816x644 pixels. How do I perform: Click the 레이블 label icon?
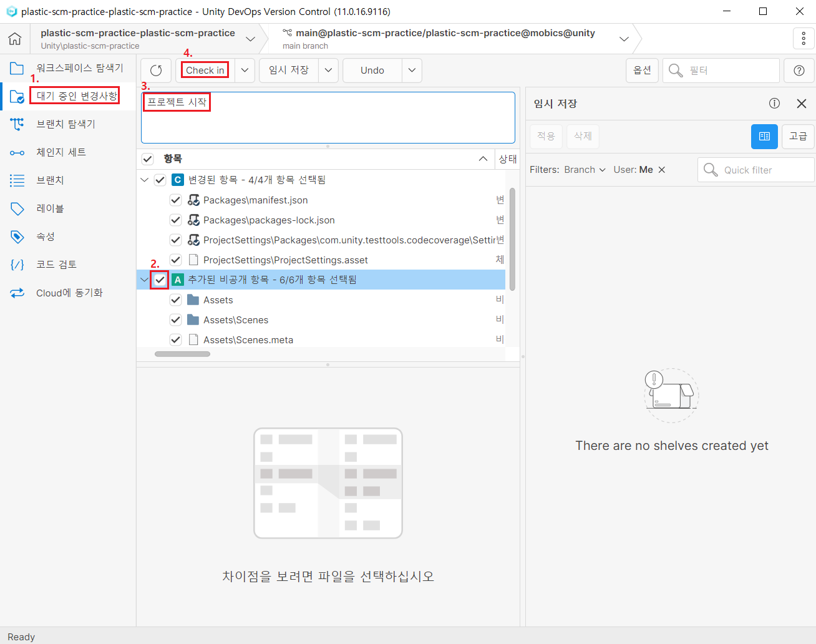point(17,208)
